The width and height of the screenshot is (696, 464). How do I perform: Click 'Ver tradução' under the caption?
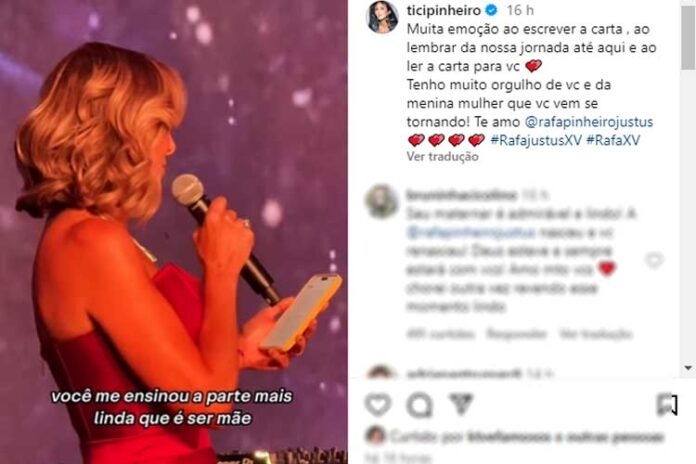point(443,156)
